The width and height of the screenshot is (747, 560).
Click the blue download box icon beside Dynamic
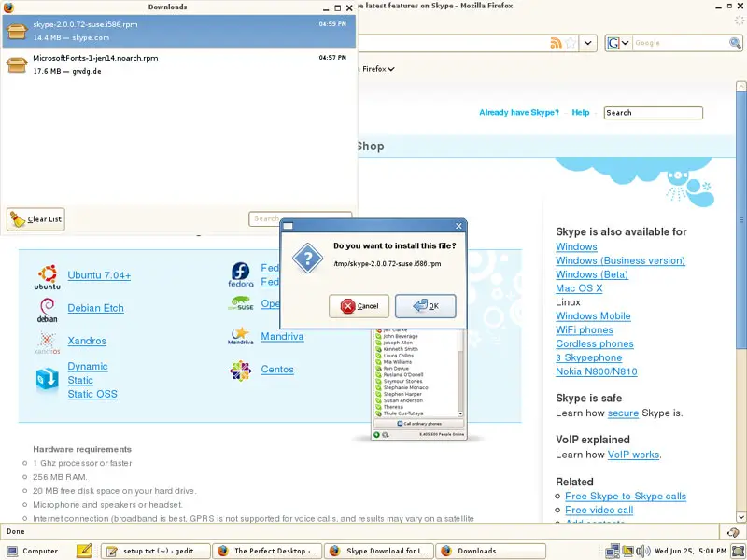48,379
